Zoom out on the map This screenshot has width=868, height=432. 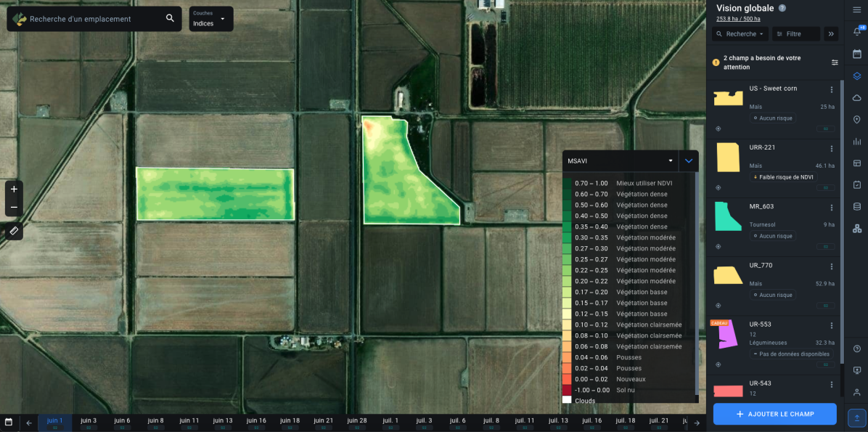coord(14,207)
